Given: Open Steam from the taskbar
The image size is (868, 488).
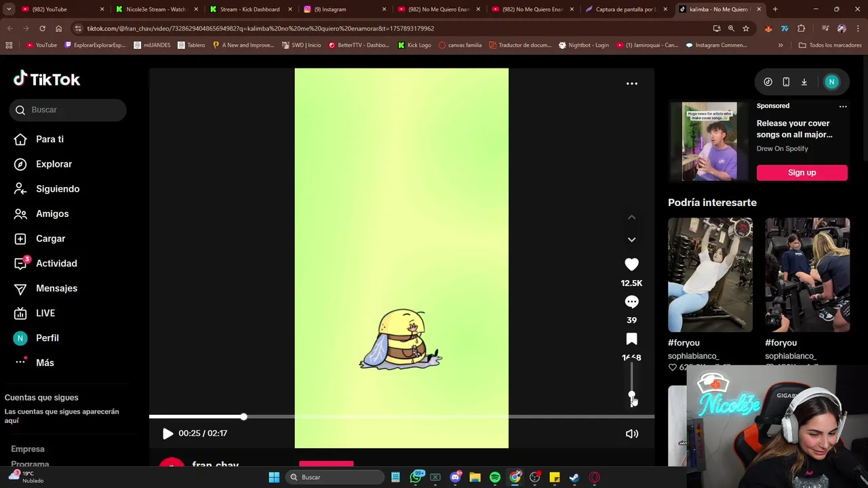Looking at the screenshot, I should (574, 477).
